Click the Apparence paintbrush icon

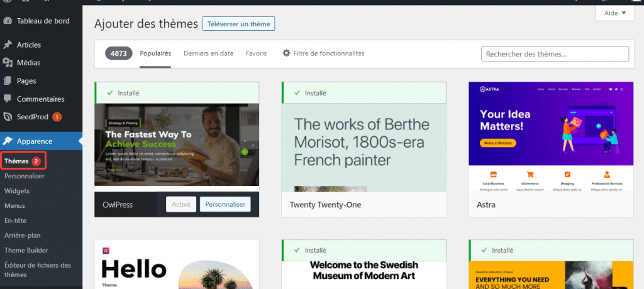(x=8, y=141)
